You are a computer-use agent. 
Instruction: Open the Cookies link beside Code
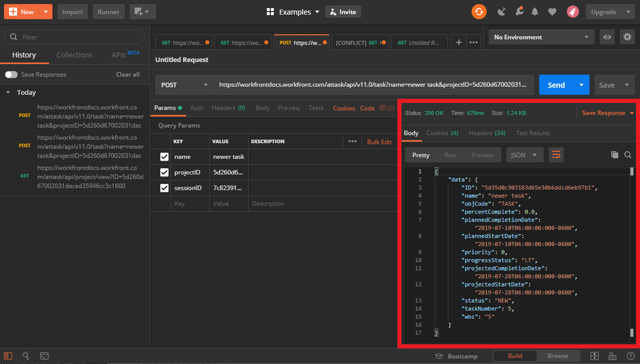click(x=344, y=108)
